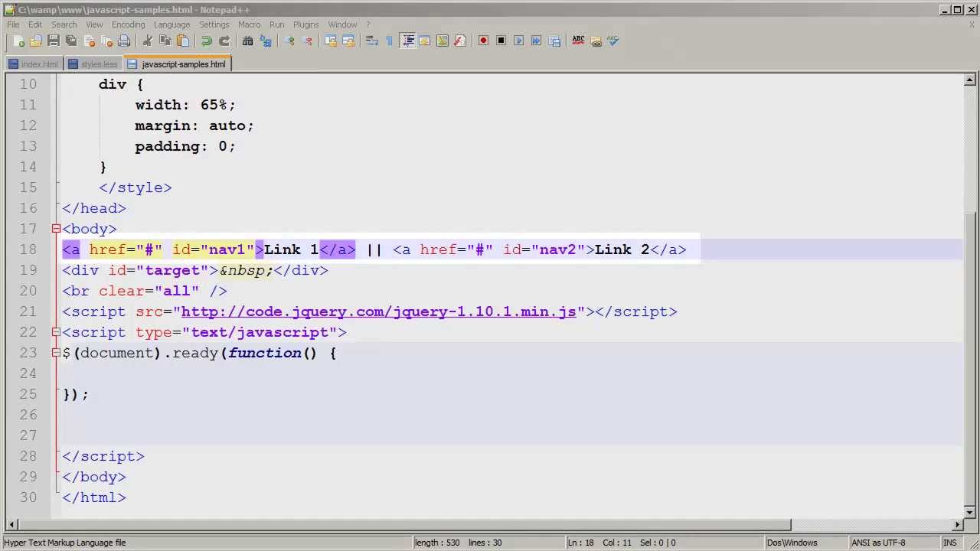Enable synchronized horizontal scrolling icon
This screenshot has width=980, height=551.
point(348,41)
